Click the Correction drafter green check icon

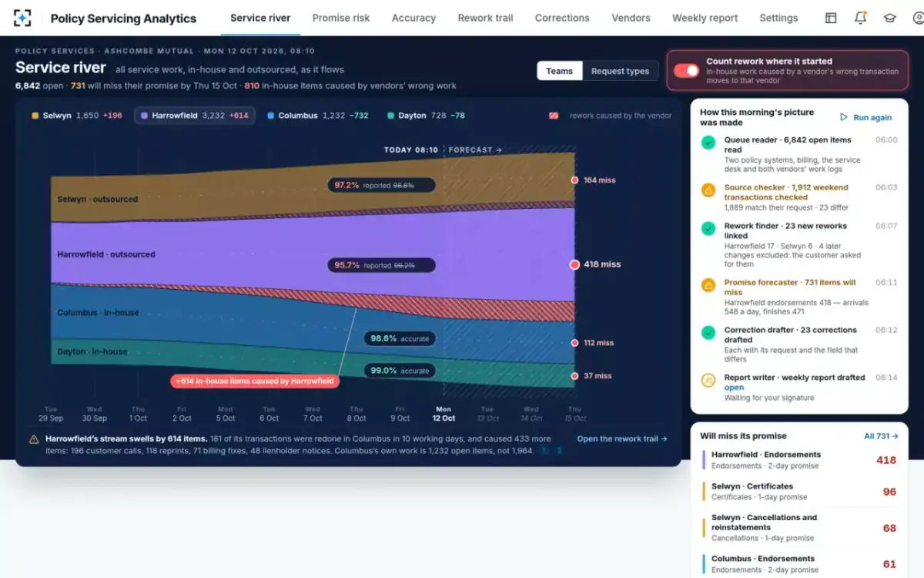coord(708,333)
